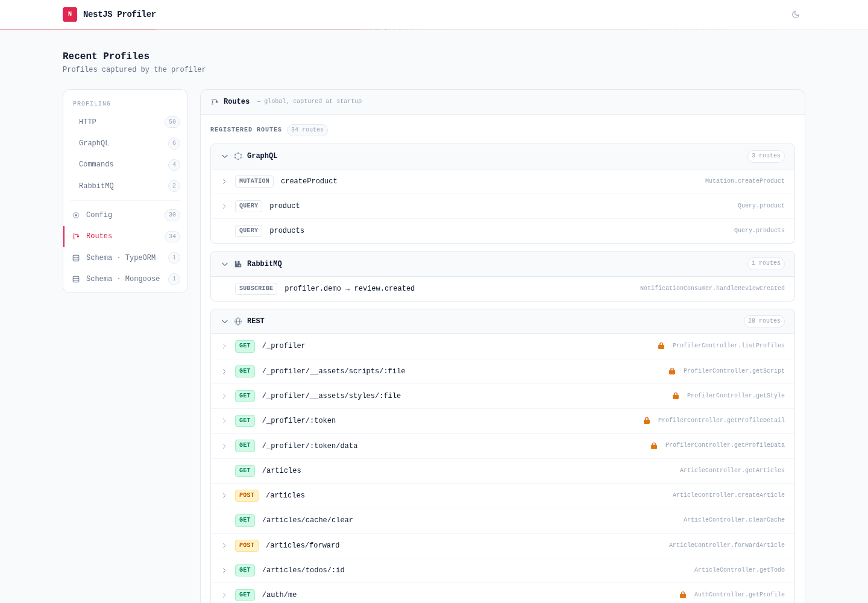Expand the /_profiler/__assets/scripts/:file row
This screenshot has width=868, height=603.
(x=224, y=371)
